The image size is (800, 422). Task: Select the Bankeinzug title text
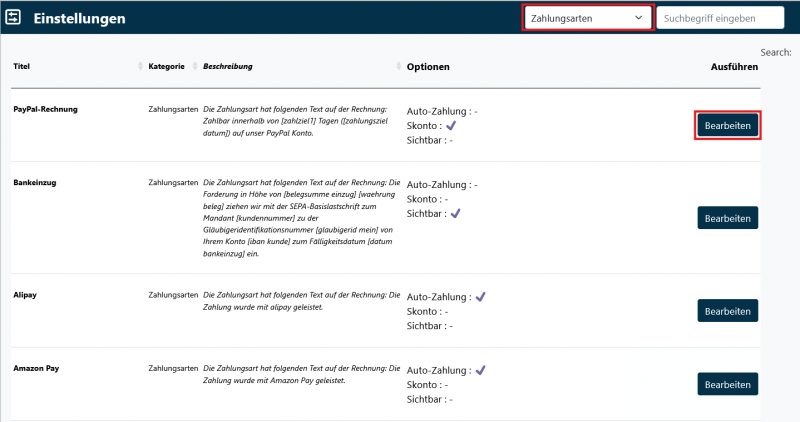tap(35, 183)
